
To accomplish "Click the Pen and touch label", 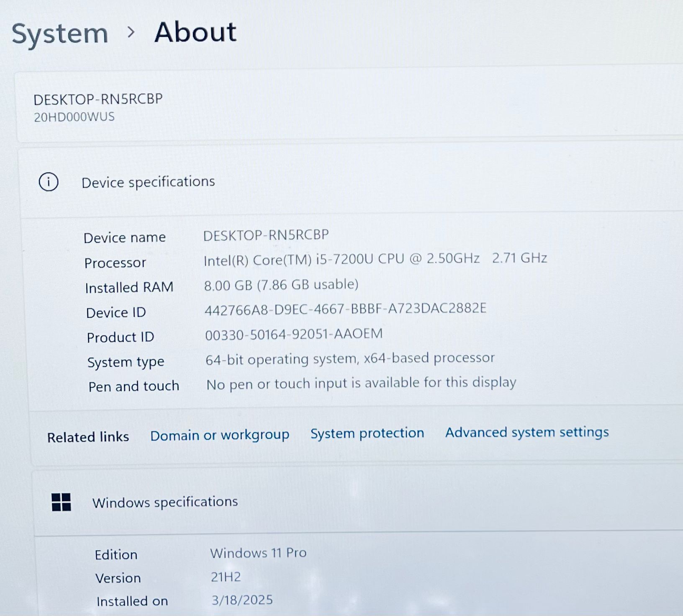I will [x=134, y=386].
